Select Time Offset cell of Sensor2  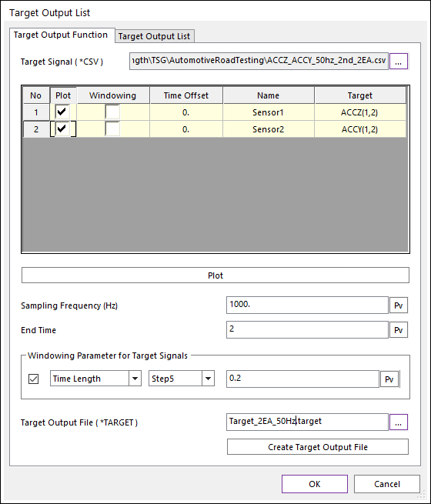click(x=186, y=129)
